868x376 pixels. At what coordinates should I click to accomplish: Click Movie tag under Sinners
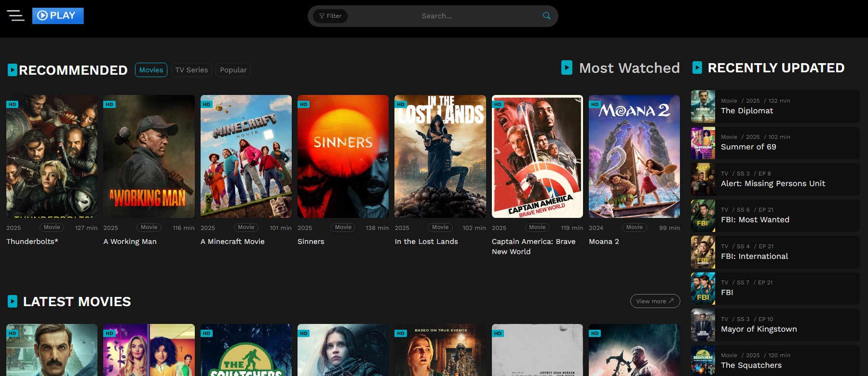click(343, 227)
